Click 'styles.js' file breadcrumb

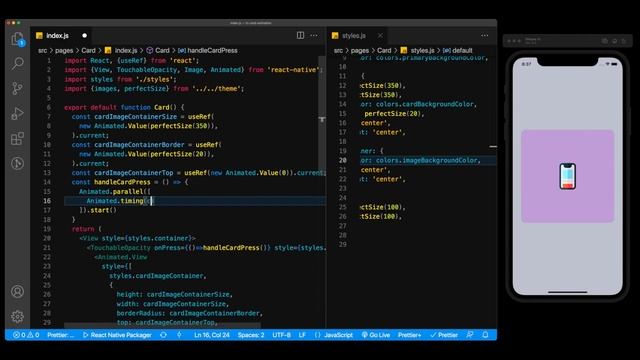click(x=418, y=50)
